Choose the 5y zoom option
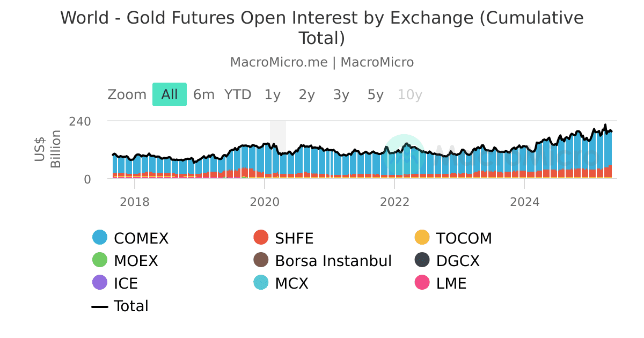644x338 pixels. (376, 95)
